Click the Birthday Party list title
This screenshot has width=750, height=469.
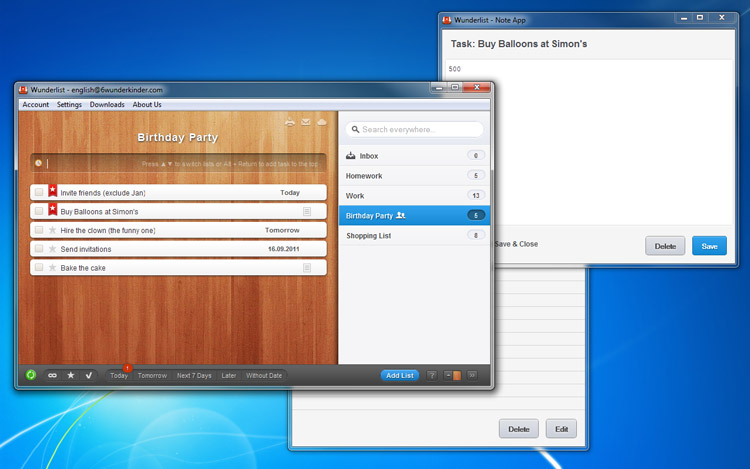click(177, 137)
